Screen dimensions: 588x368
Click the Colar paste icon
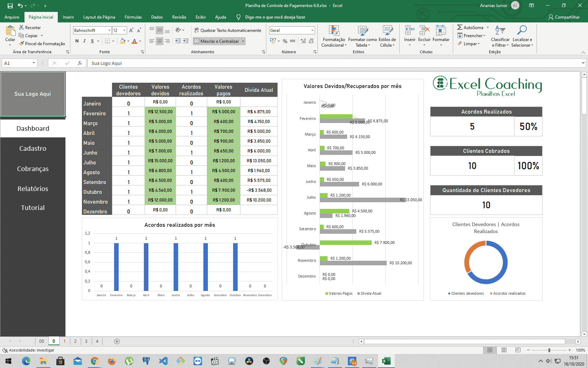[x=10, y=31]
